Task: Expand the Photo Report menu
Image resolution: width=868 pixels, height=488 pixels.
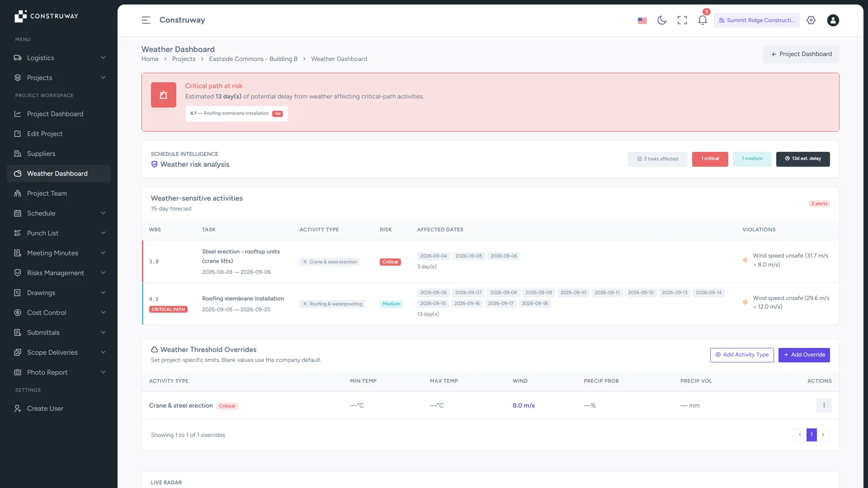Action: pyautogui.click(x=59, y=372)
